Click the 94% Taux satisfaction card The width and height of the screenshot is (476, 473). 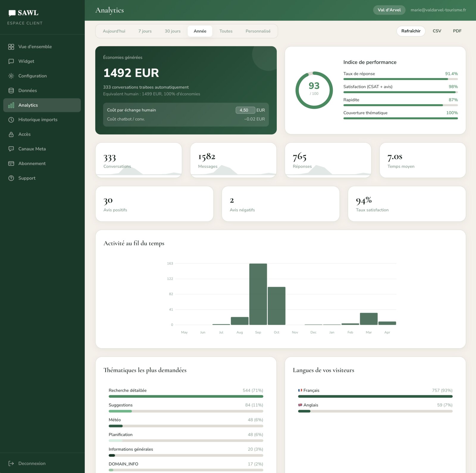click(407, 204)
